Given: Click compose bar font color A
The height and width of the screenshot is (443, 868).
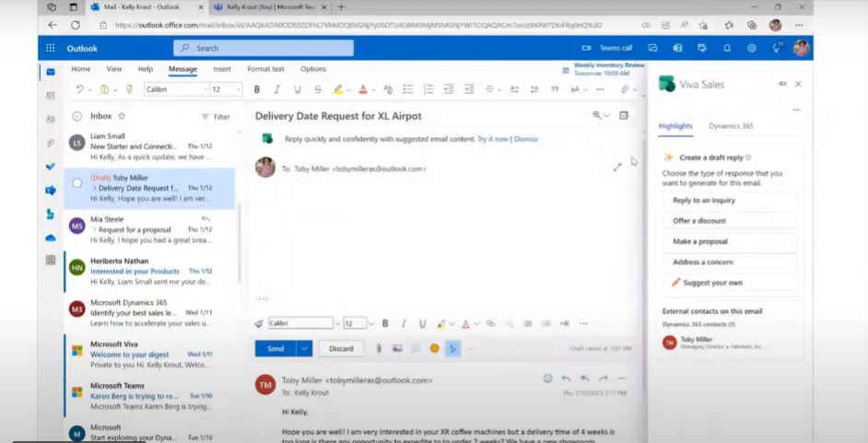Looking at the screenshot, I should [x=465, y=323].
